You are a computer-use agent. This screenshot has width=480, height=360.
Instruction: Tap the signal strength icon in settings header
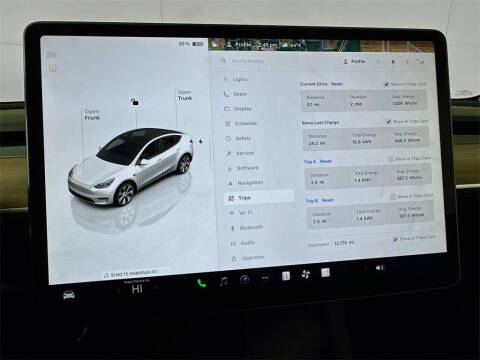[x=420, y=62]
